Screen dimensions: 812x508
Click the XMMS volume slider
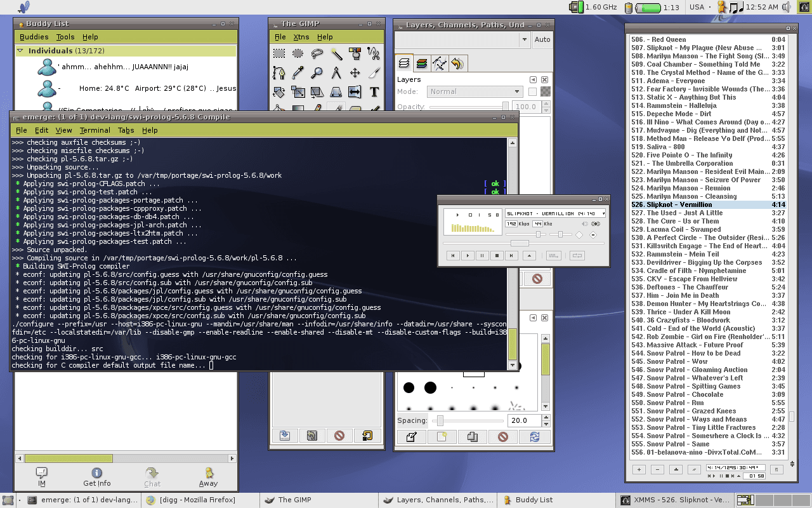point(525,235)
